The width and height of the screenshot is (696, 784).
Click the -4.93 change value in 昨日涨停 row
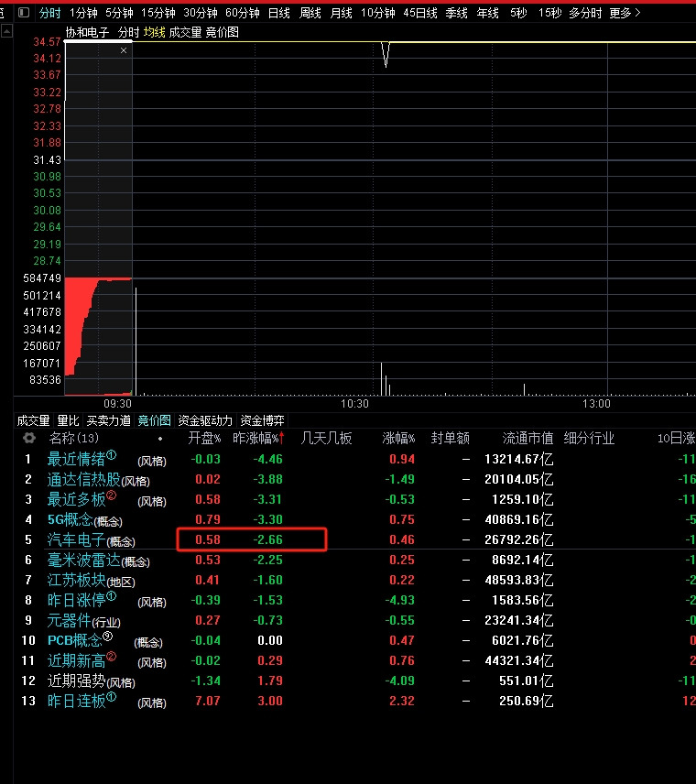point(400,600)
